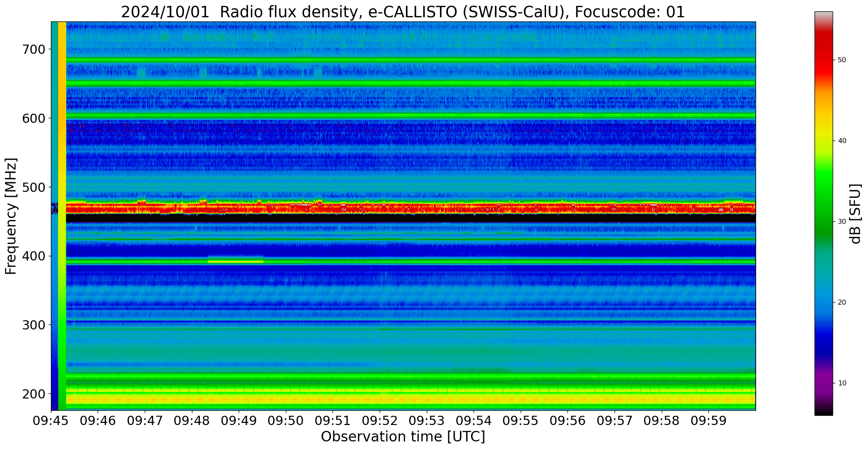Screen dimensions: 868x449
Task: Click the 09:47 time tick label
Action: tap(145, 421)
